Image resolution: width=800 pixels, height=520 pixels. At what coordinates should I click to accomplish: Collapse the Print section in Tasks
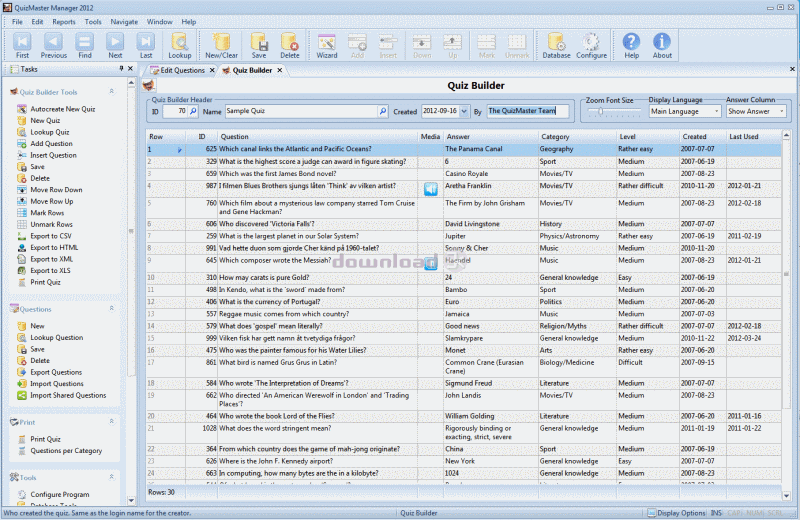(x=111, y=422)
